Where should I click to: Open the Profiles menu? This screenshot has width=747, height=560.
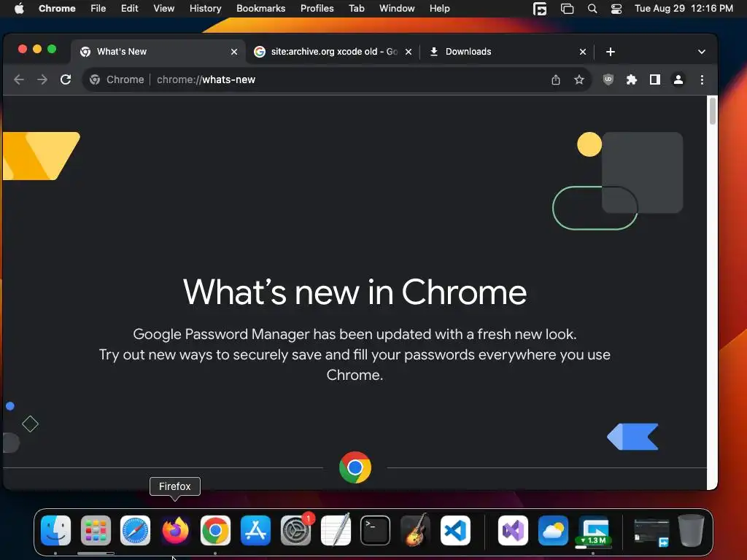click(317, 8)
